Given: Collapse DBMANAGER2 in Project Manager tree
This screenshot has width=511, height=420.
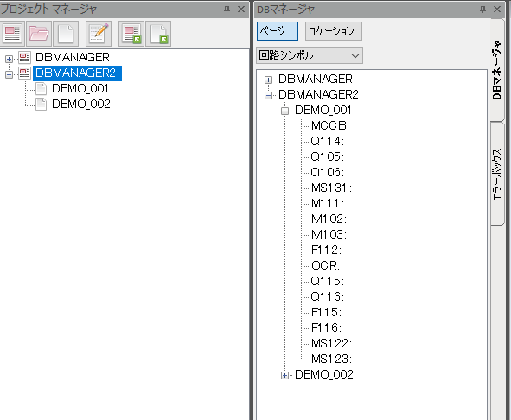Looking at the screenshot, I should pos(10,74).
